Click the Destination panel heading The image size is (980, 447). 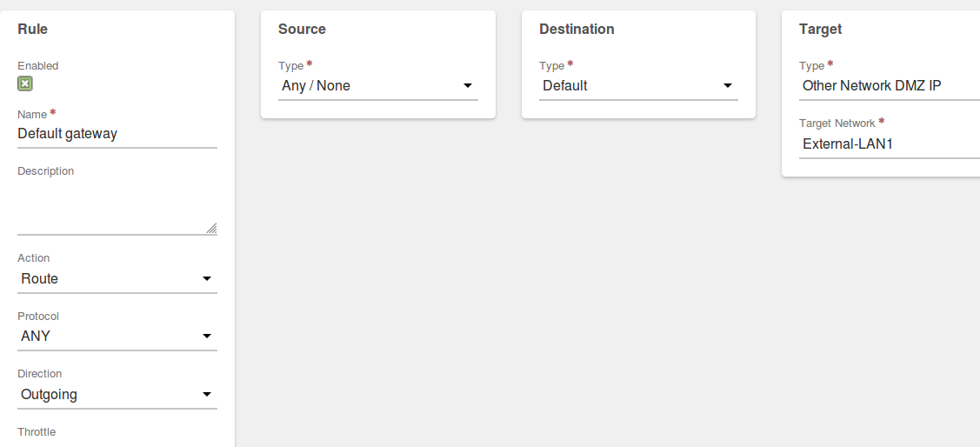[577, 30]
